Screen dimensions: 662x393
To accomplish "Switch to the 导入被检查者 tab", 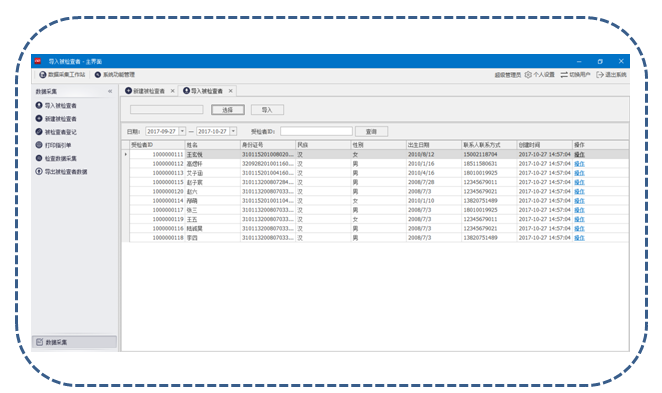I will coord(203,91).
